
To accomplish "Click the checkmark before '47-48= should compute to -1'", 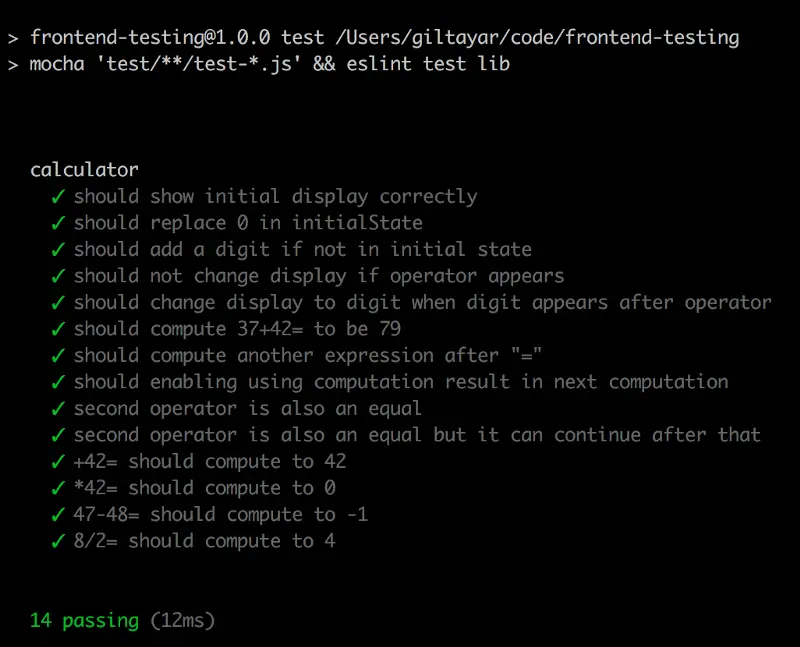I will tap(57, 515).
